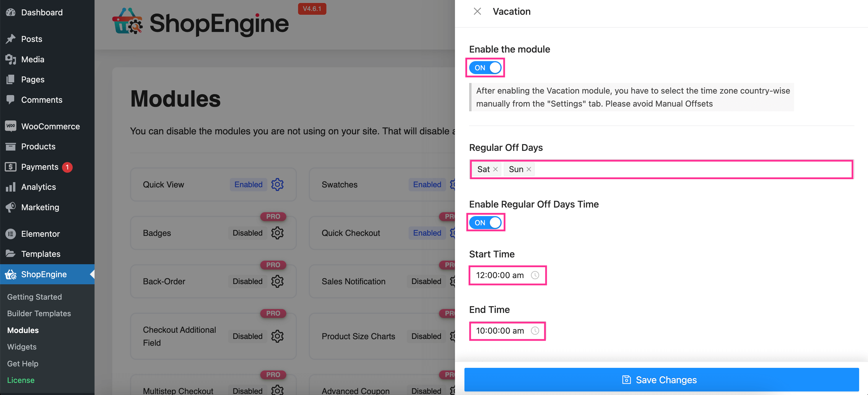Expand Regular Off Days dropdown selector
868x395 pixels.
point(664,169)
